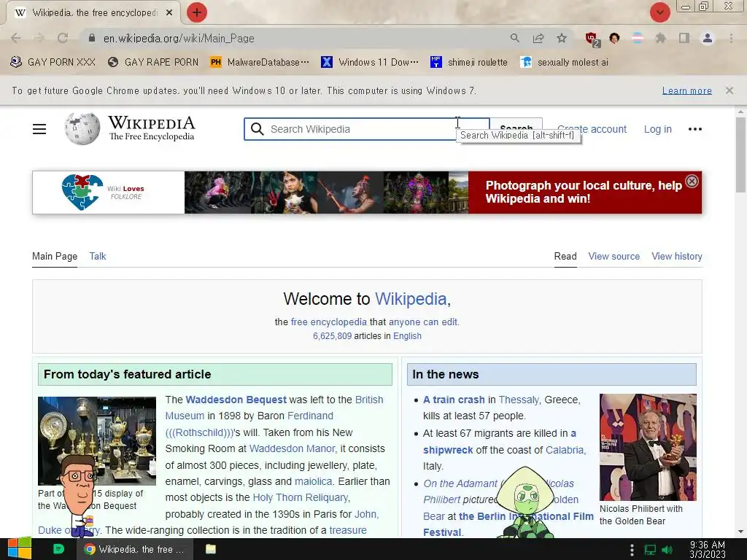Viewport: 747px width, 560px height.
Task: Close the Wiki Loves Folklore banner
Action: pos(692,181)
